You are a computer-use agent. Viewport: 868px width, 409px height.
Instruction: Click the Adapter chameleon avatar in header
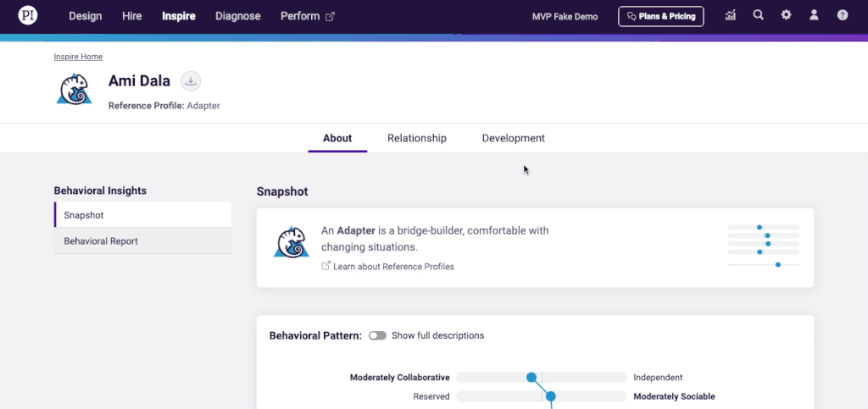point(75,89)
